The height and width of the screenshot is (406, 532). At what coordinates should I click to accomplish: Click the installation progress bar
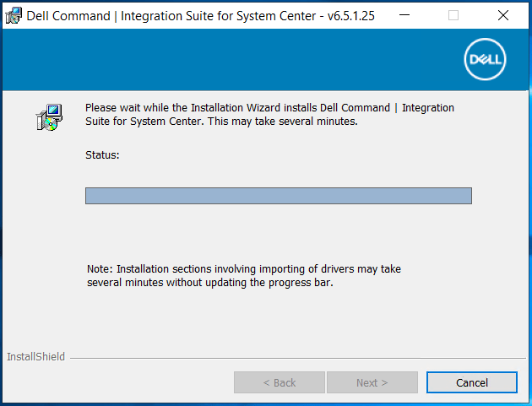tap(278, 196)
